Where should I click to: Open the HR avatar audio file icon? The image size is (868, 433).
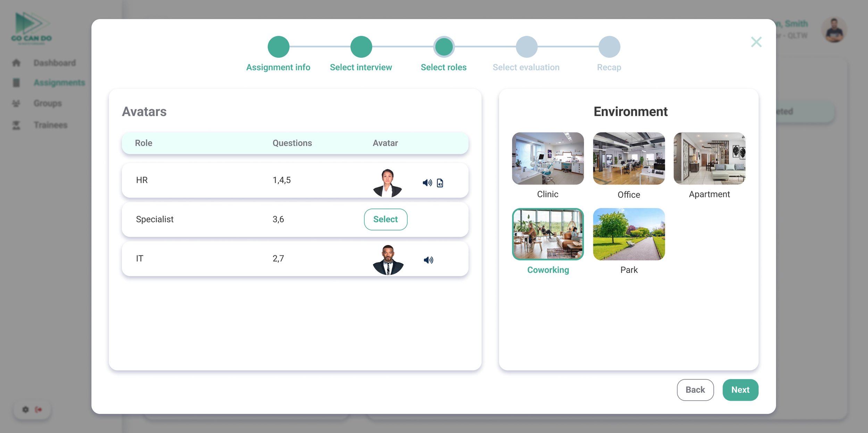[440, 183]
